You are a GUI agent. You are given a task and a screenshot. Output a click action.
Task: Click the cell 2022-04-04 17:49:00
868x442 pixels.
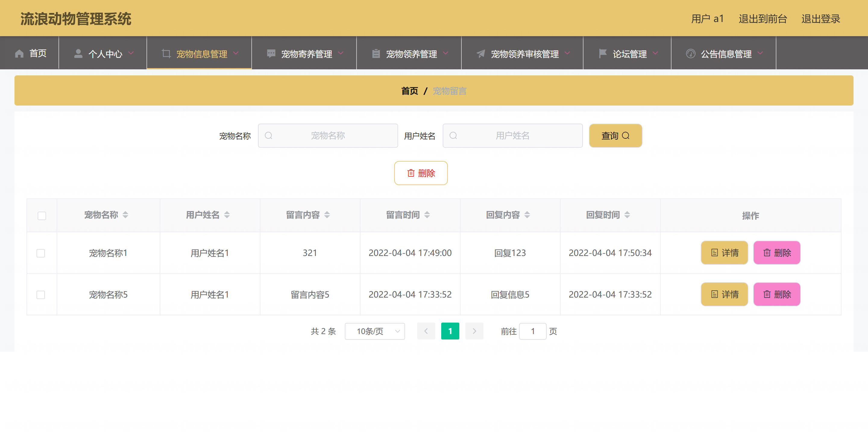[x=410, y=253]
